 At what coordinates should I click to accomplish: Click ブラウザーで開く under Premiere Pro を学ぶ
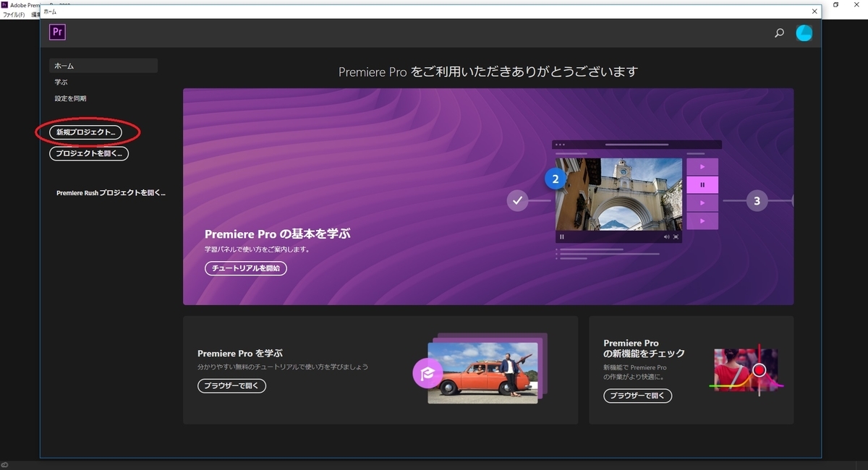click(x=231, y=386)
